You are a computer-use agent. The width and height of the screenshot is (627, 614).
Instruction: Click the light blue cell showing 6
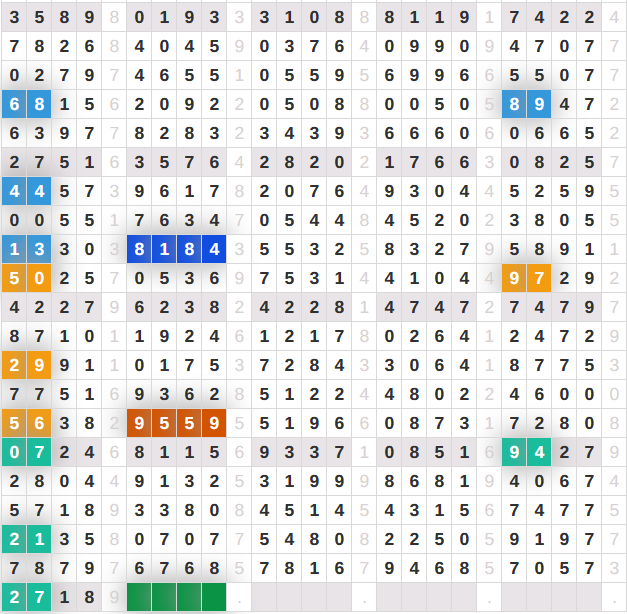coord(14,104)
